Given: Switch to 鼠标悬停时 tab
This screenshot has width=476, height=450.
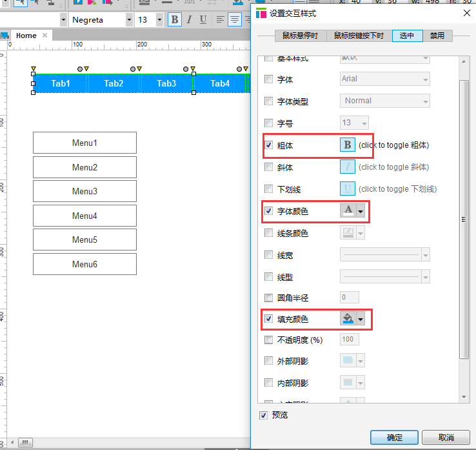Looking at the screenshot, I should 301,36.
